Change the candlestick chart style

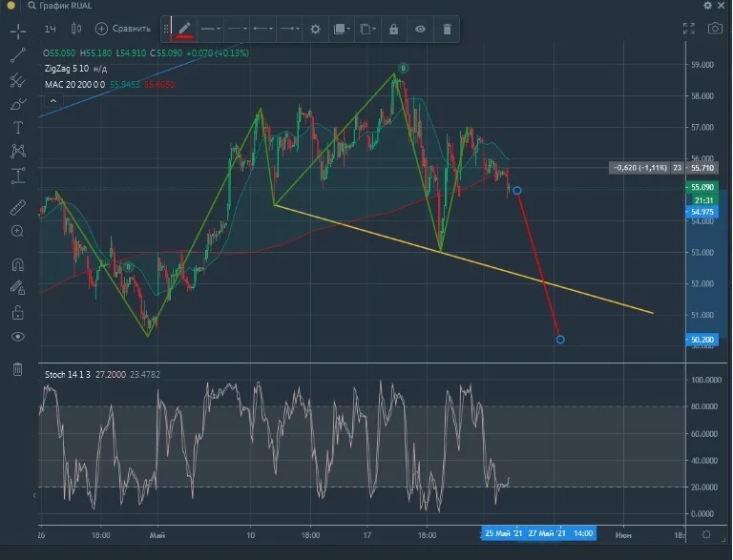pos(76,29)
